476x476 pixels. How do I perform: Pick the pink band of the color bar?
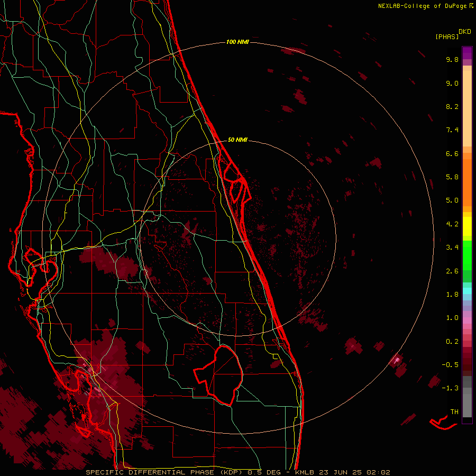pos(467,321)
